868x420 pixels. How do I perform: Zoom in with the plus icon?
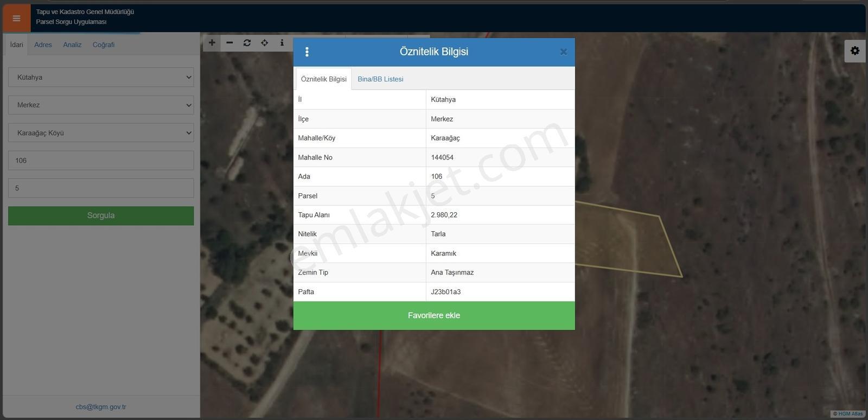212,43
